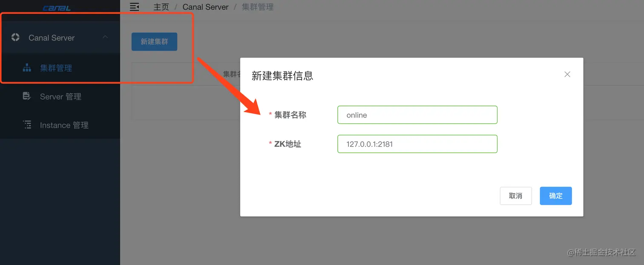Open Instance 管理 in the sidebar
This screenshot has height=265, width=644.
[60, 125]
